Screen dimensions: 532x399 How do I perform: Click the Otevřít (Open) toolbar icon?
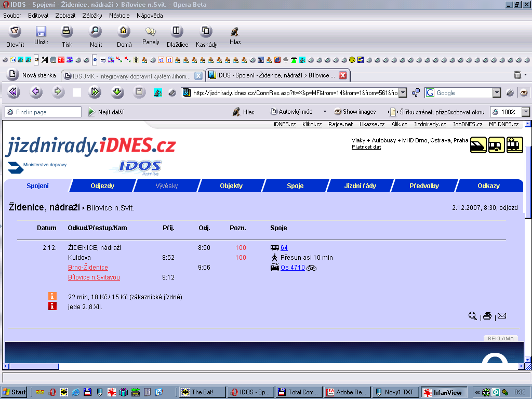click(15, 32)
